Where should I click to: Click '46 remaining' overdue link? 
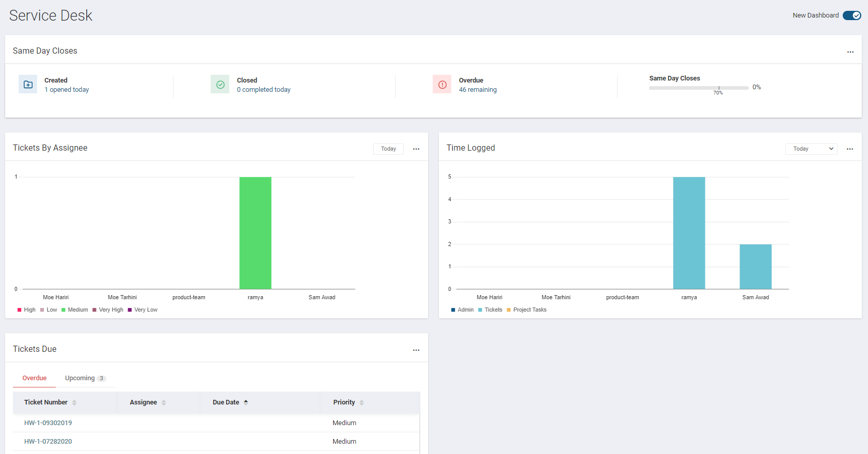coord(478,90)
